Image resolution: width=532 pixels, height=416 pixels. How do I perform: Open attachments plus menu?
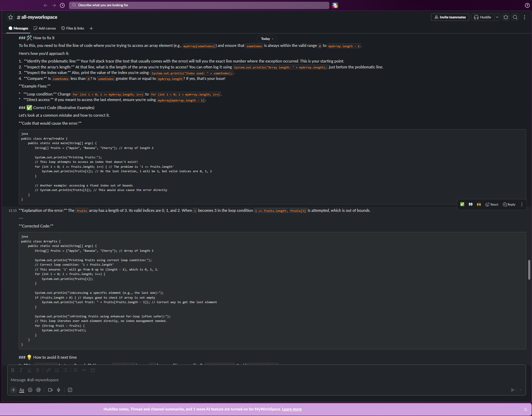(14, 390)
